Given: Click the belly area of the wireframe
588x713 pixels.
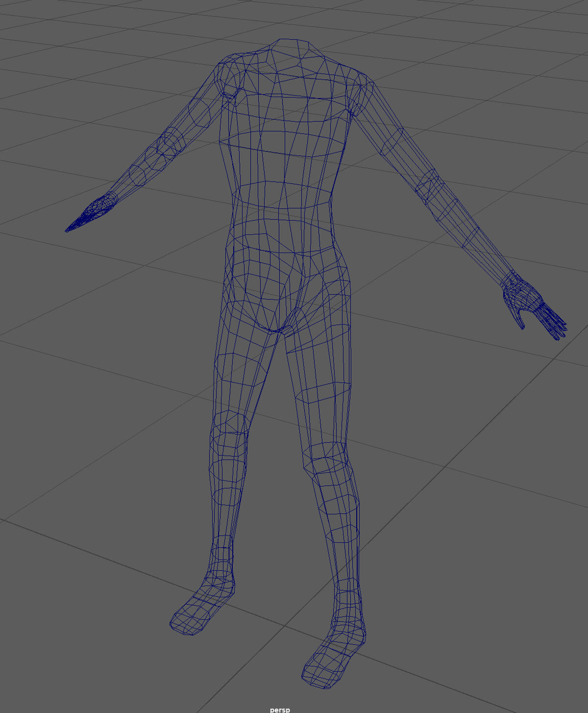Looking at the screenshot, I should tap(282, 235).
